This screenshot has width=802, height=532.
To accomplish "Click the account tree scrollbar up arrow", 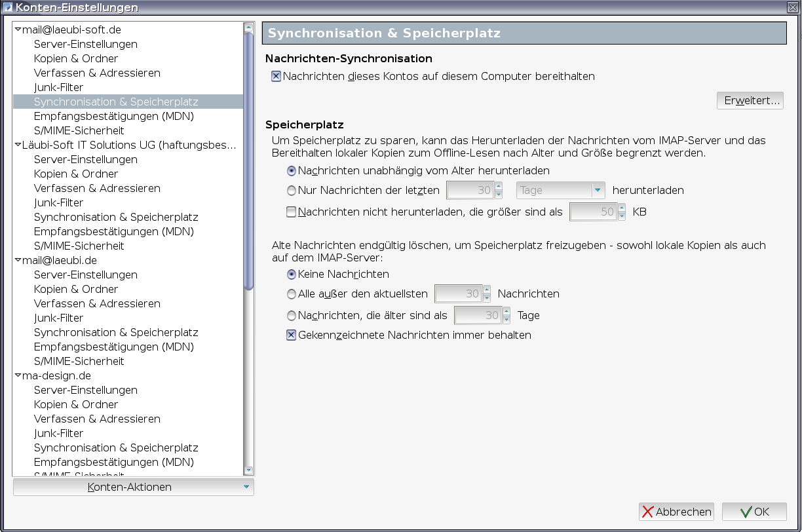I will [x=248, y=28].
